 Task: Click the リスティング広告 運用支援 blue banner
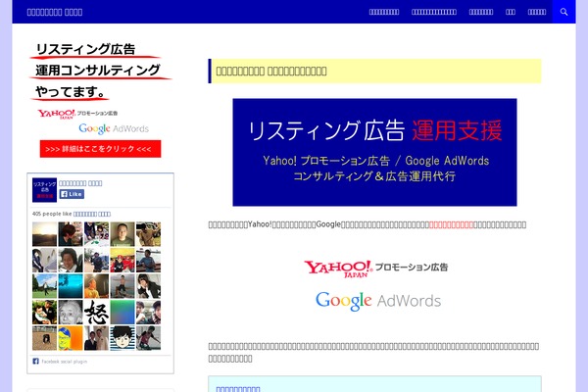coord(374,152)
